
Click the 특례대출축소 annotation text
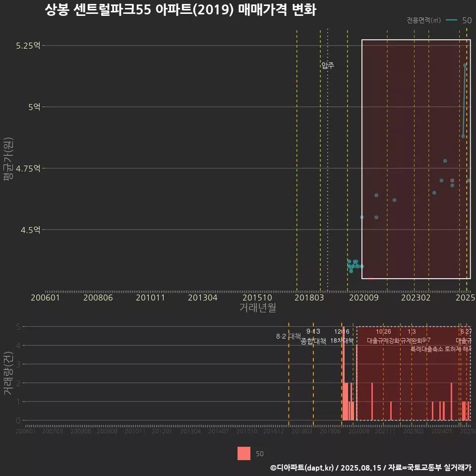pyautogui.click(x=427, y=349)
